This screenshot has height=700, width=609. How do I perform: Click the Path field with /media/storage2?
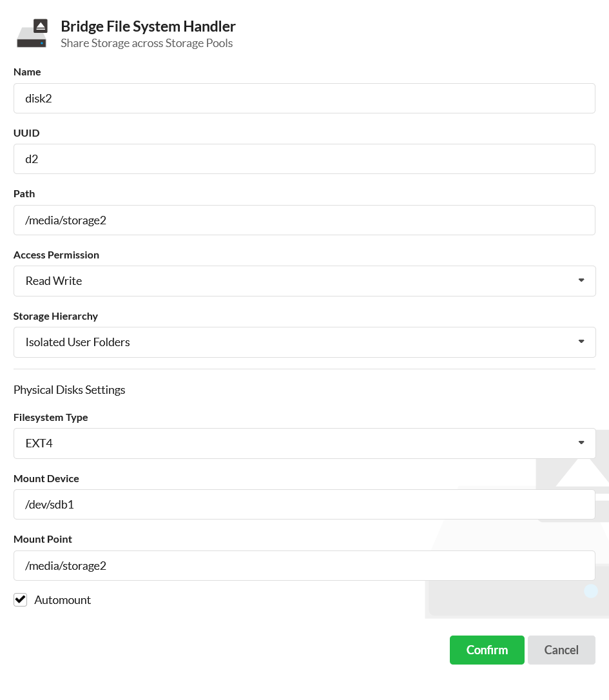coord(304,220)
